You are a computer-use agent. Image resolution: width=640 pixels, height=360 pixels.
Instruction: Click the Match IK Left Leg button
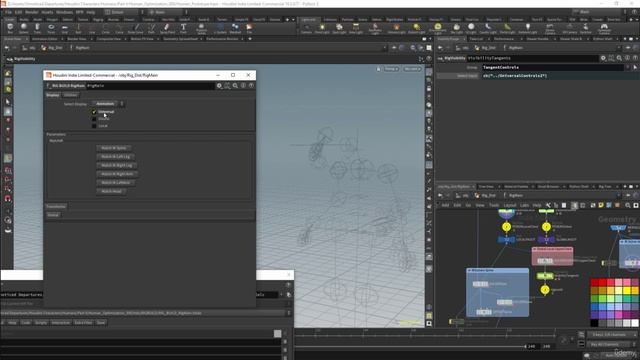pyautogui.click(x=116, y=156)
